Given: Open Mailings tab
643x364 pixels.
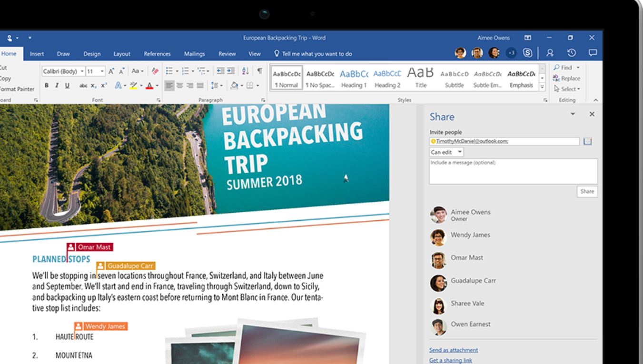Looking at the screenshot, I should click(x=195, y=54).
